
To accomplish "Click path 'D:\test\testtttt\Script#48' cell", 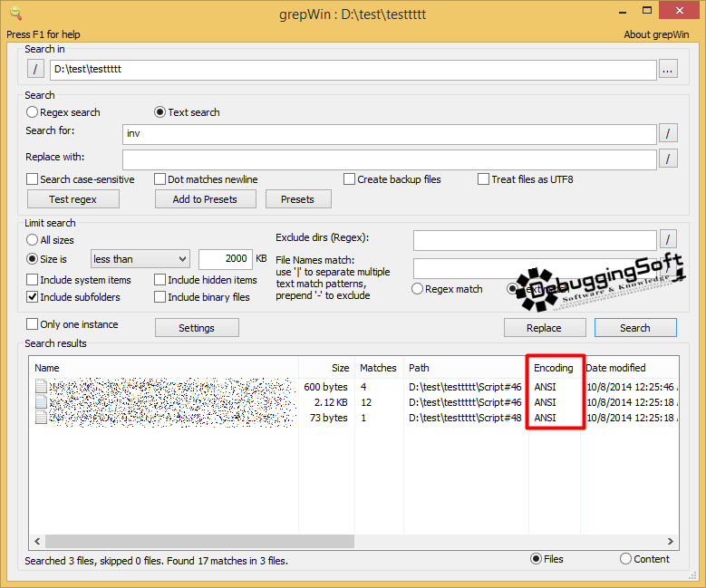I will click(465, 418).
